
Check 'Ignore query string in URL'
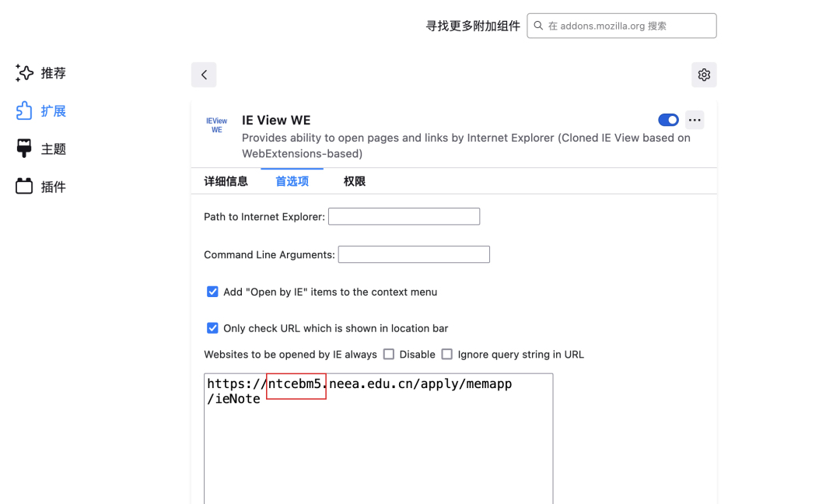(x=447, y=354)
